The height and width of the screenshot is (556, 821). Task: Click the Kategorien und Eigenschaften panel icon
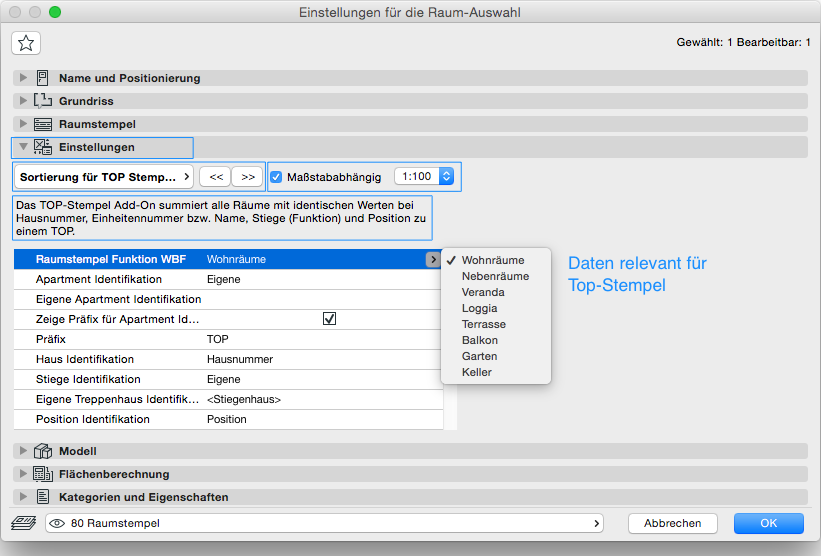pyautogui.click(x=42, y=497)
